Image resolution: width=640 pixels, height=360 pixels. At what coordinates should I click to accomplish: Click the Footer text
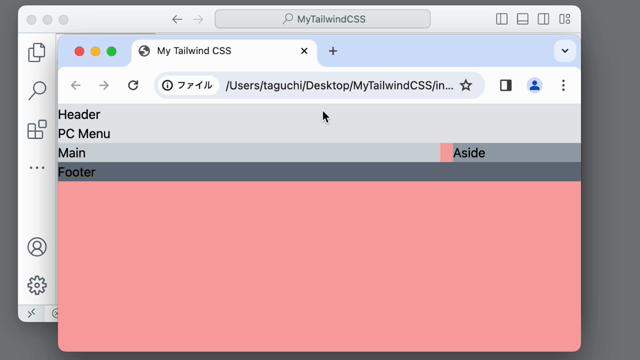[77, 172]
